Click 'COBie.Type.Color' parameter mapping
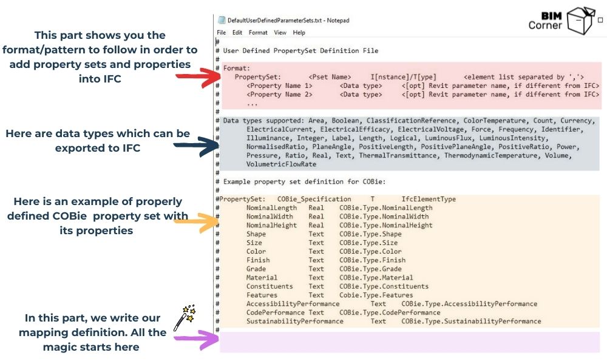This screenshot has height=364, width=607. [370, 251]
